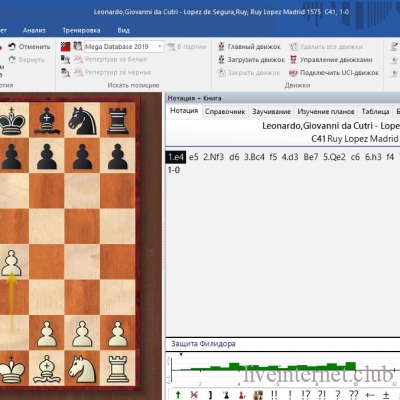Open Управление движками engine management
The width and height of the screenshot is (400, 400).
click(331, 60)
